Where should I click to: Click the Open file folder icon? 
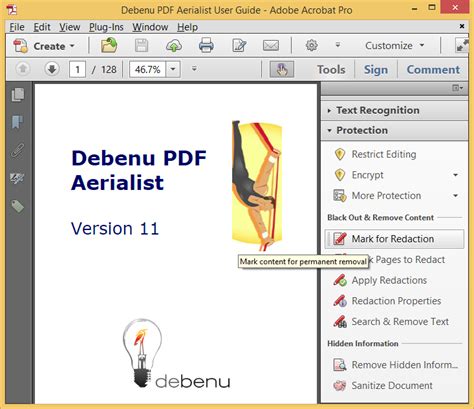[x=109, y=45]
